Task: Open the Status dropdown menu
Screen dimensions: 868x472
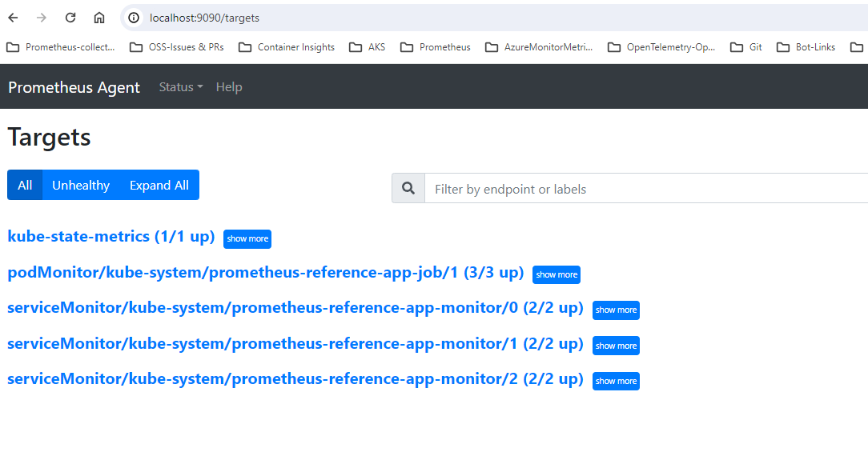Action: coord(181,87)
